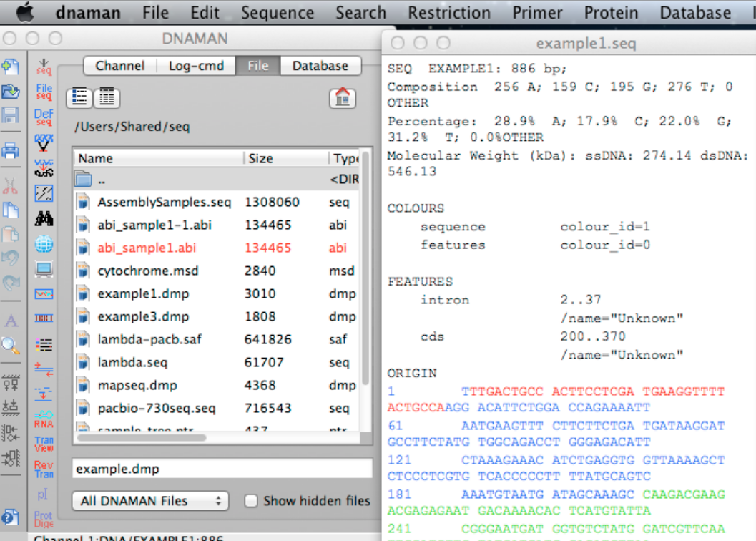Click the floppy disk save icon
756x541 pixels.
10,115
